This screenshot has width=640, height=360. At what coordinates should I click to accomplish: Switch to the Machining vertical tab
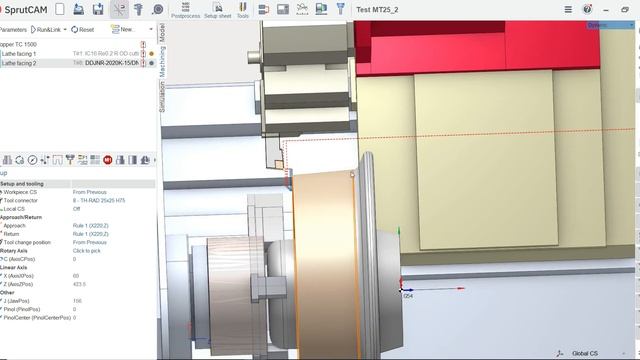(x=162, y=62)
